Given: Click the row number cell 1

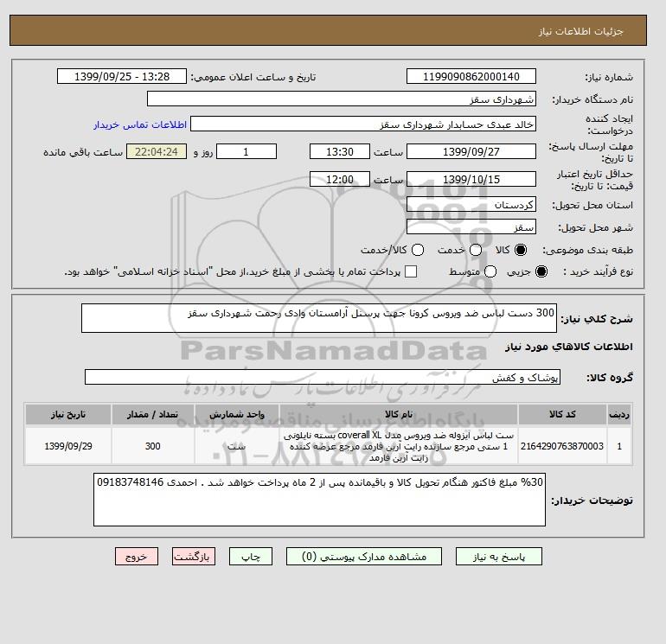Looking at the screenshot, I should tap(619, 446).
